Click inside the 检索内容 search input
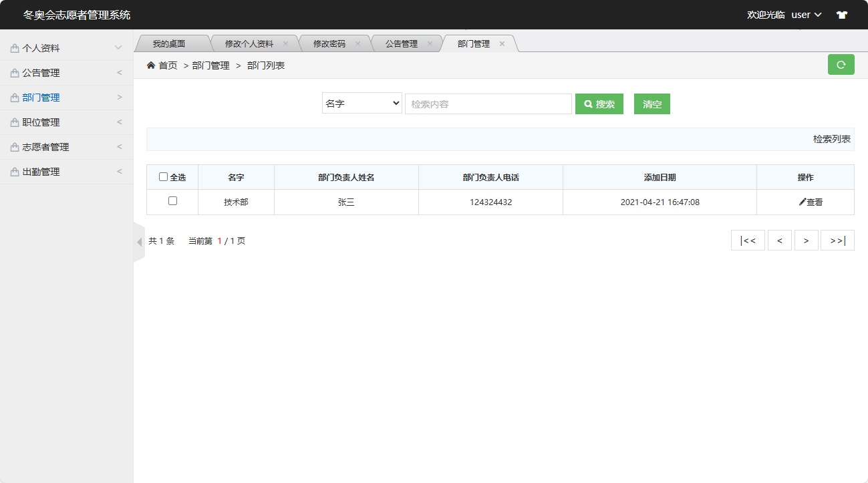Image resolution: width=868 pixels, height=483 pixels. 488,104
